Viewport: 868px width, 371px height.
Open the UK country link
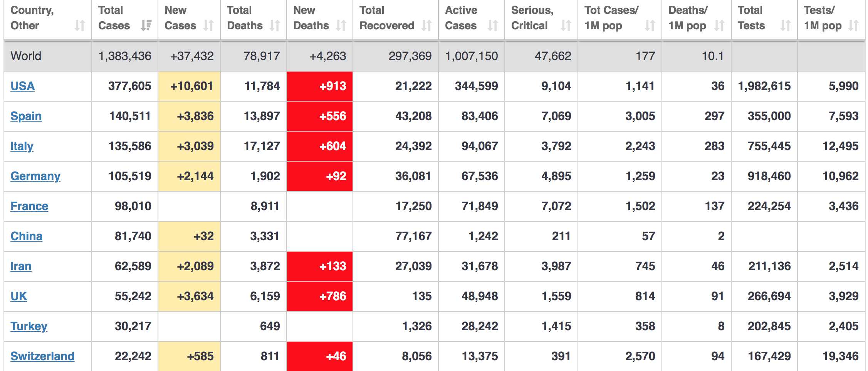[18, 296]
